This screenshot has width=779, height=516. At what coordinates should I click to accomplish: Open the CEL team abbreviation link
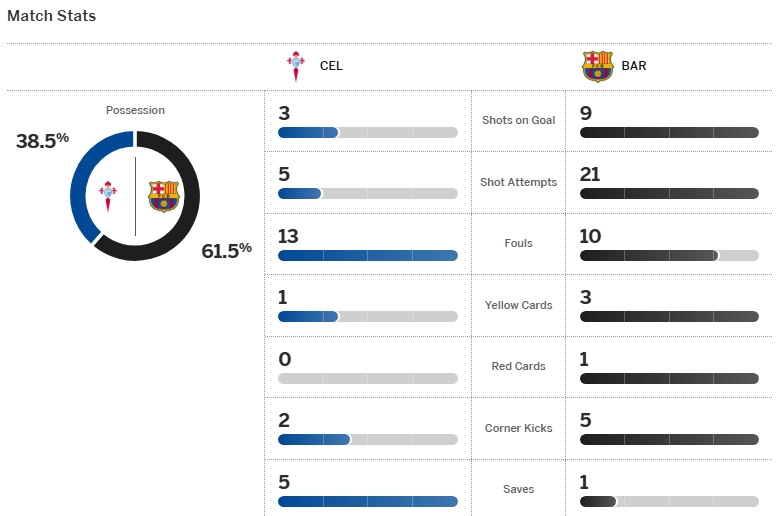pos(331,67)
